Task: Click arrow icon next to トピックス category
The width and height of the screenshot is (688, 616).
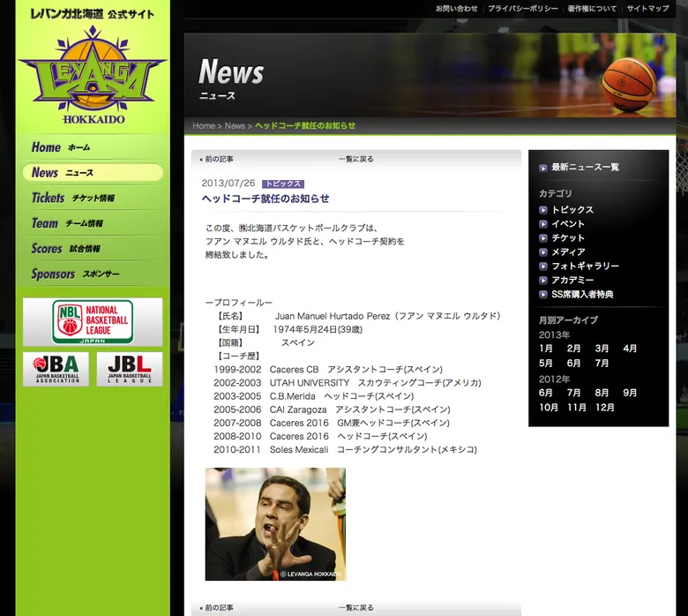Action: (543, 210)
